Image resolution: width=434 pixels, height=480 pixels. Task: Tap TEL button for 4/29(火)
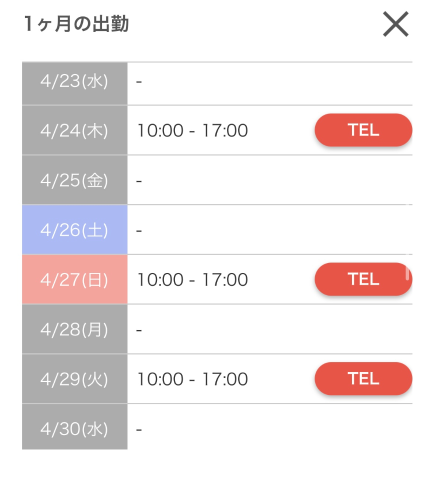pos(363,379)
